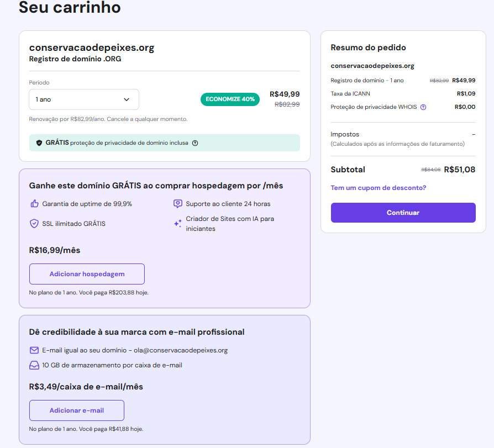Viewport: 494px width, 448px height.
Task: Open the Período dropdown showing 1 ano
Action: 83,99
